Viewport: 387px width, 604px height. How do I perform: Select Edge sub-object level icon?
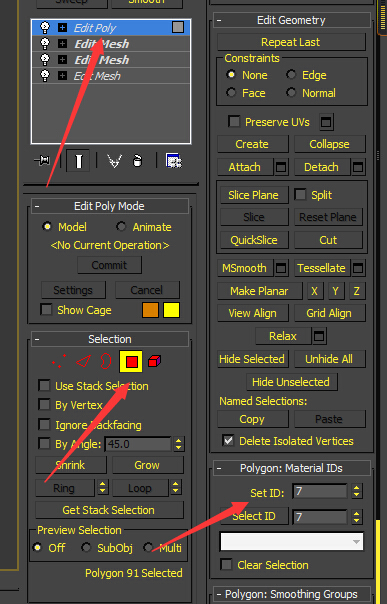point(84,361)
